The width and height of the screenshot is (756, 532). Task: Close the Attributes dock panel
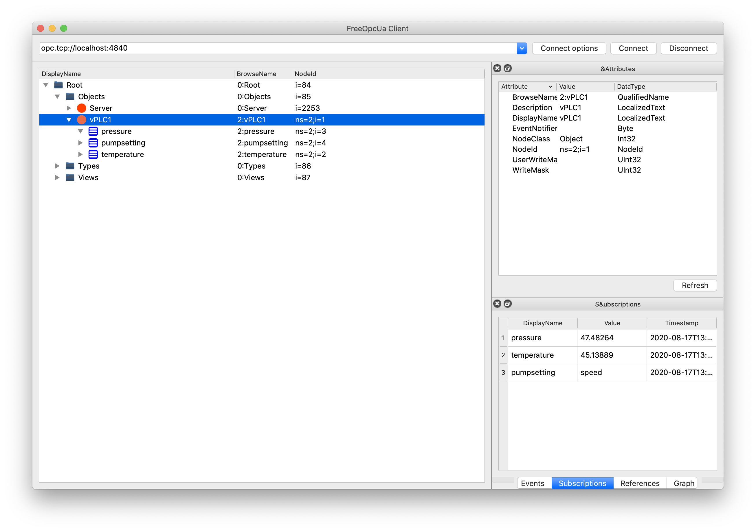tap(497, 69)
